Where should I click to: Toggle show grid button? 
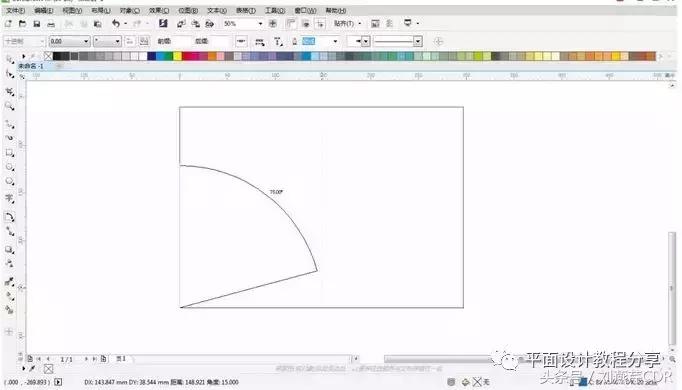point(306,23)
